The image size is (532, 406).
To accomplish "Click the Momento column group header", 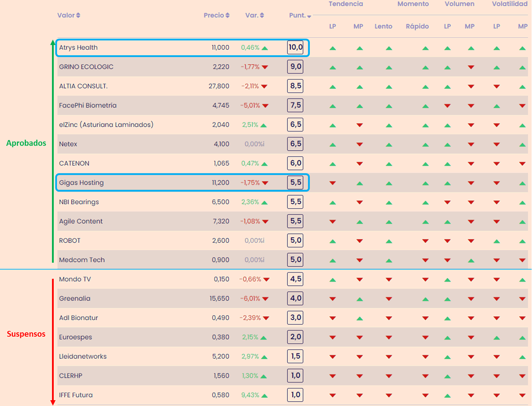I will pyautogui.click(x=413, y=4).
